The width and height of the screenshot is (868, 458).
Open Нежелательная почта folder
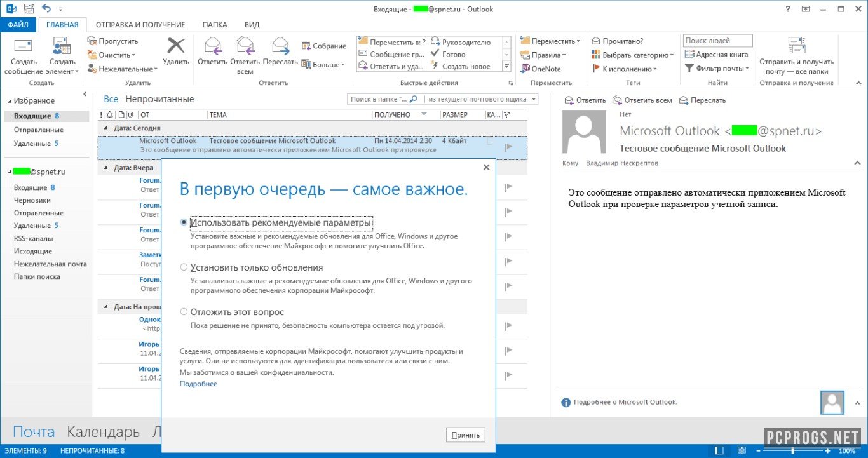[x=50, y=264]
